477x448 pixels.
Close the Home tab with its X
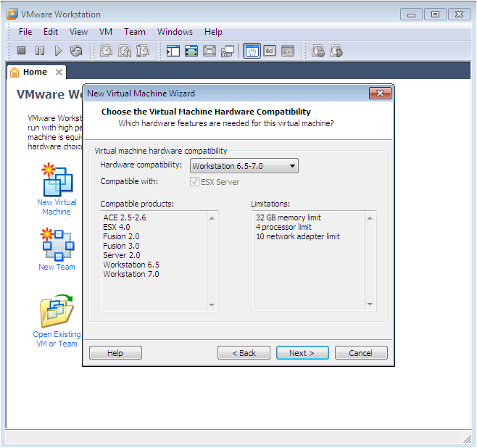tap(59, 72)
